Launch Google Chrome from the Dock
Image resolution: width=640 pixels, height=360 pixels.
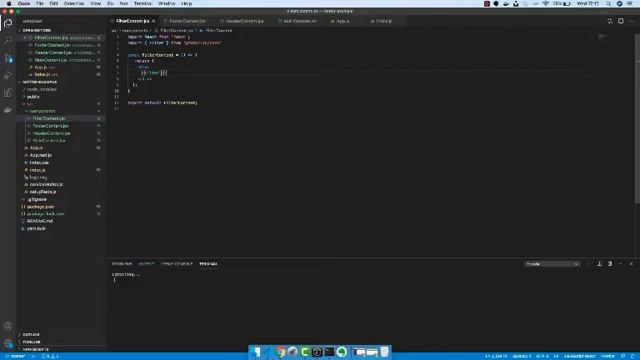coord(280,352)
